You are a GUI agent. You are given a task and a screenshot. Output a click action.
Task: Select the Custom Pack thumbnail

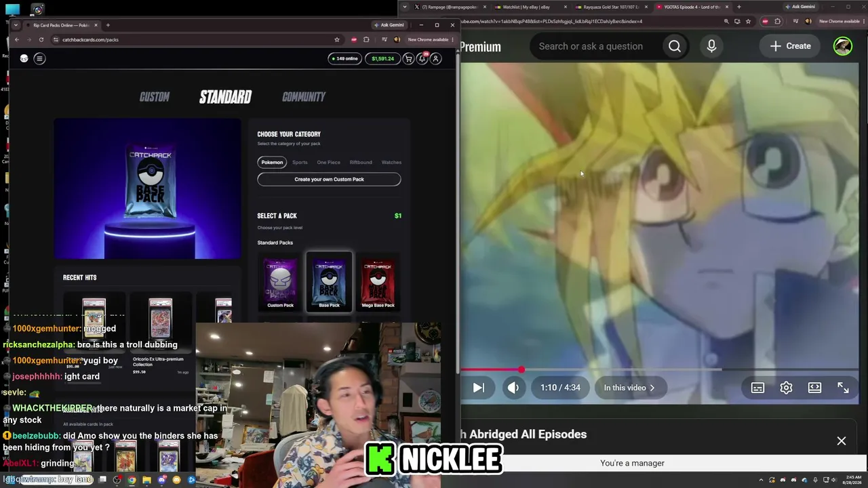(x=280, y=282)
